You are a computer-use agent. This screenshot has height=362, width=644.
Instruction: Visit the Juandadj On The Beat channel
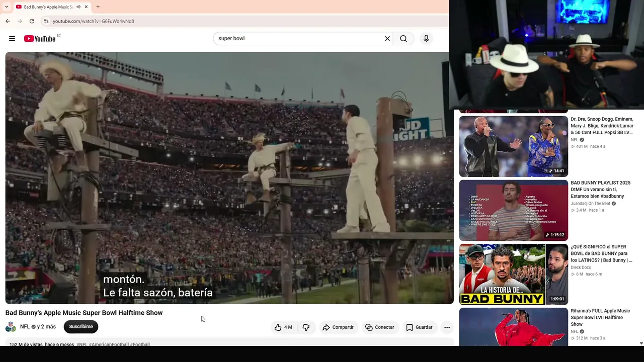pyautogui.click(x=590, y=204)
